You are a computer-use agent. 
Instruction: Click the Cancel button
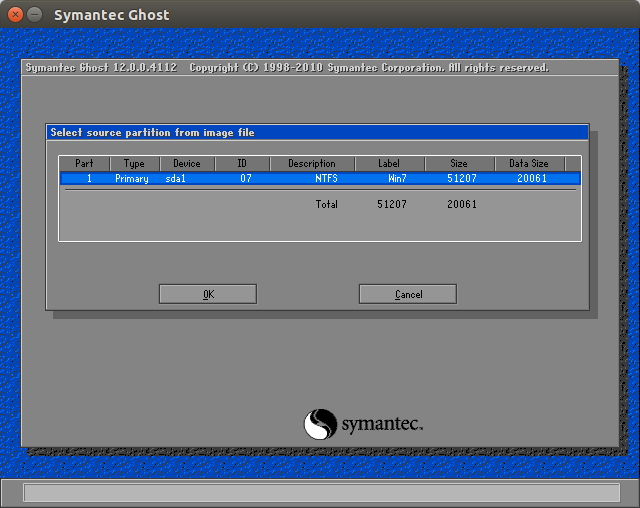(408, 294)
